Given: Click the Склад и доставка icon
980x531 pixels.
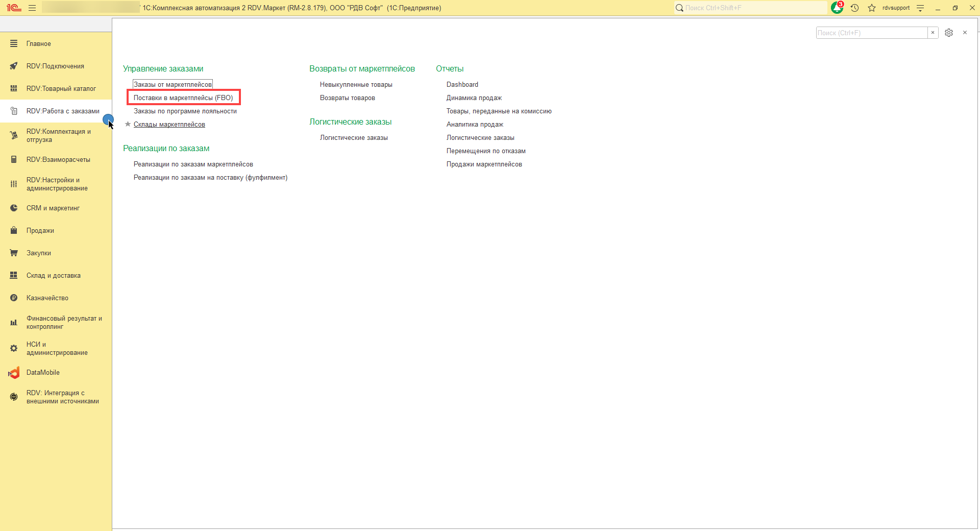Looking at the screenshot, I should (14, 276).
